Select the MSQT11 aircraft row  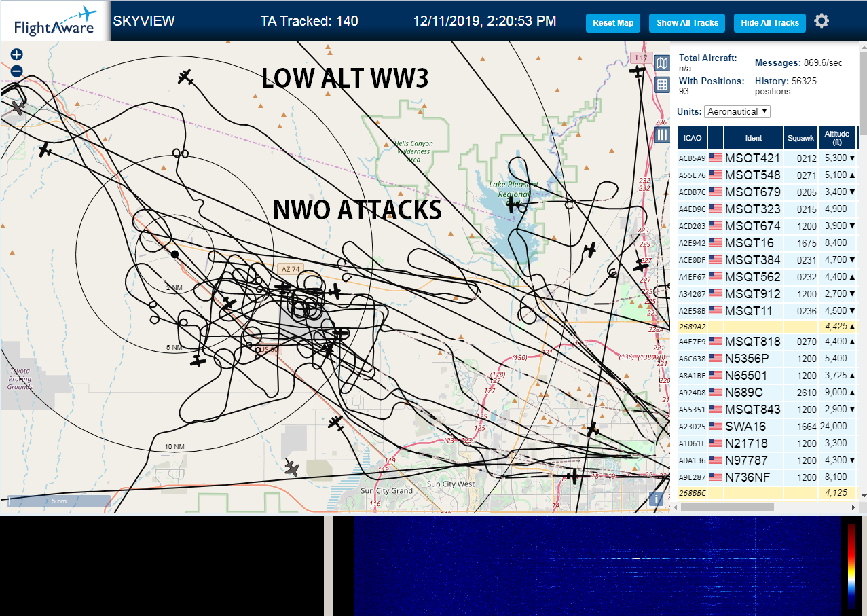tap(768, 310)
